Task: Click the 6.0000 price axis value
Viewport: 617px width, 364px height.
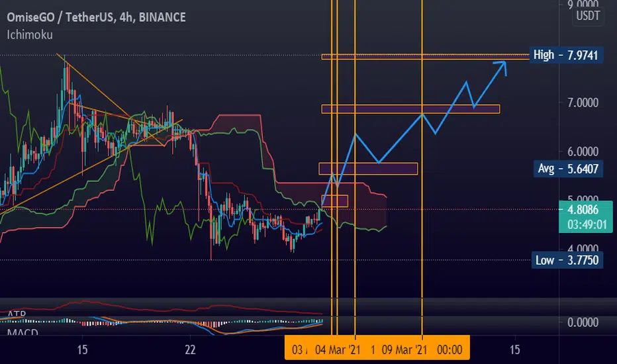Action: tap(583, 152)
